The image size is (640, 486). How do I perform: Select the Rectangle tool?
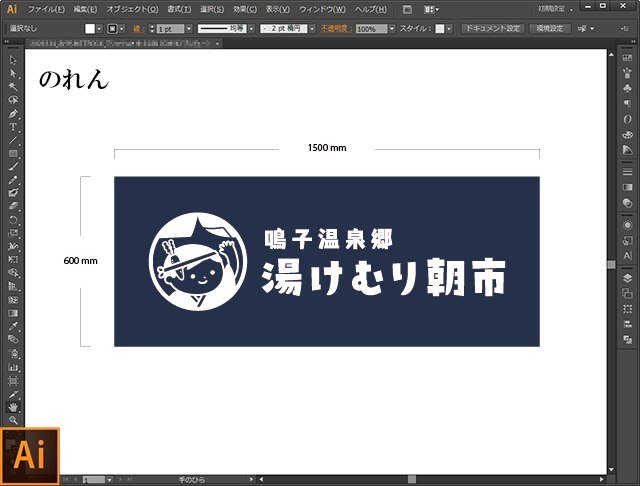tap(13, 153)
